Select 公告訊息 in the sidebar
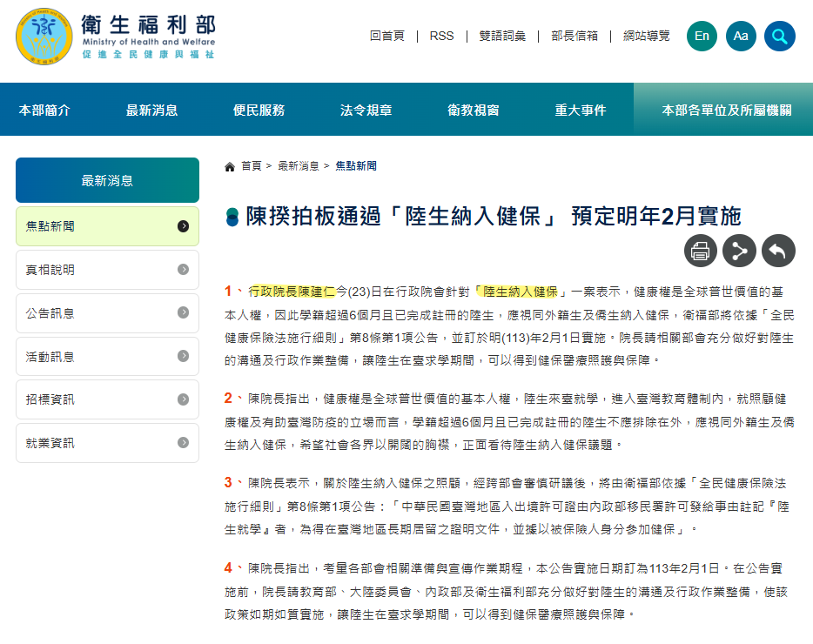Image resolution: width=813 pixels, height=644 pixels. [x=107, y=312]
